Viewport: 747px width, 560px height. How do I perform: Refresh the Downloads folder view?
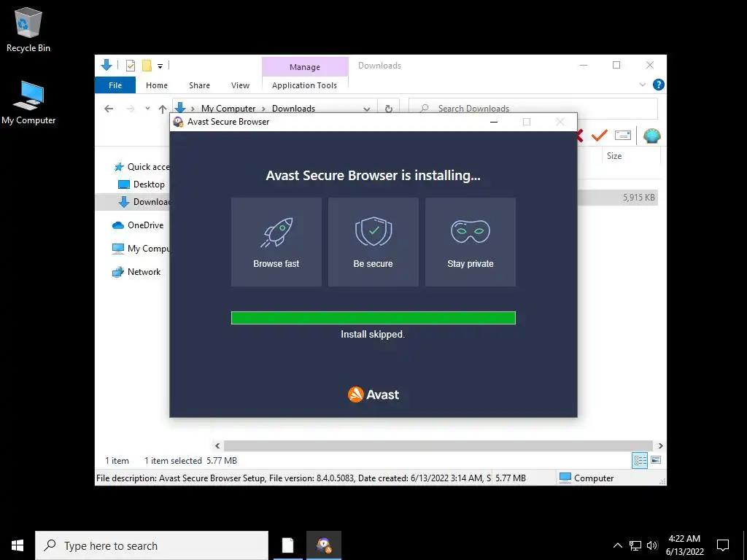pyautogui.click(x=389, y=109)
